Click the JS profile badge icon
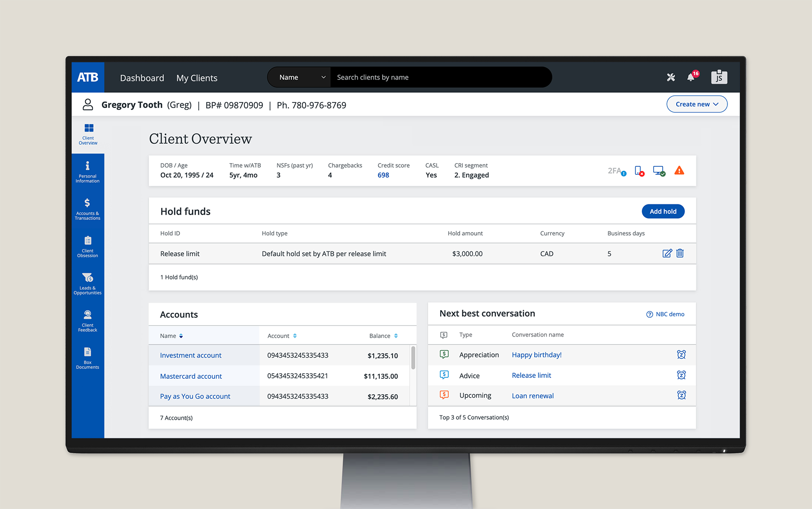 pyautogui.click(x=718, y=77)
